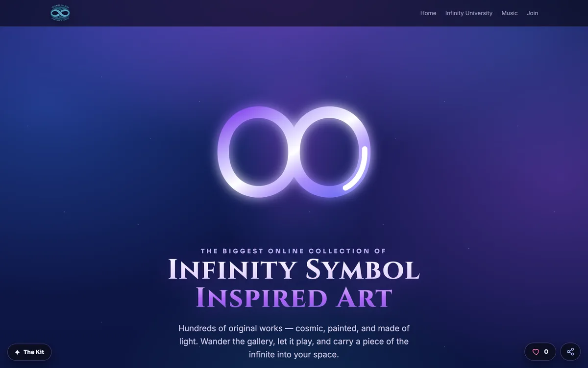This screenshot has width=588, height=368.
Task: Click the glowing infinity symbol graphic
Action: point(294,152)
